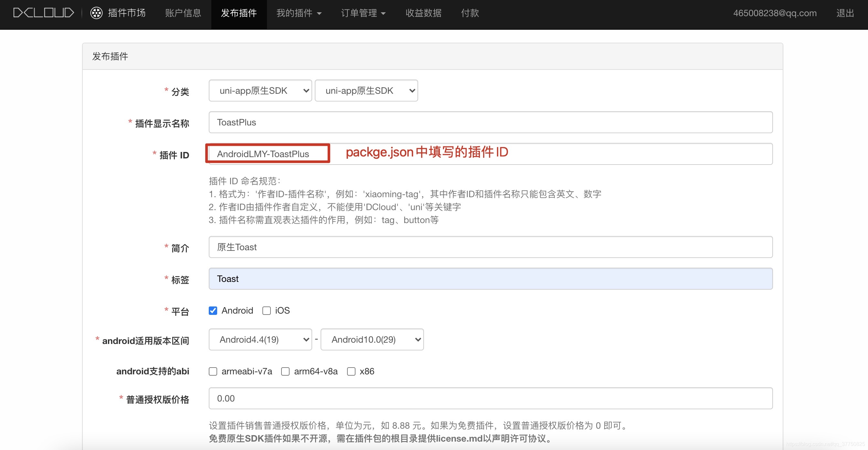This screenshot has width=868, height=450.
Task: Click the 插件显示名称 field with ToastPlus
Action: [491, 122]
